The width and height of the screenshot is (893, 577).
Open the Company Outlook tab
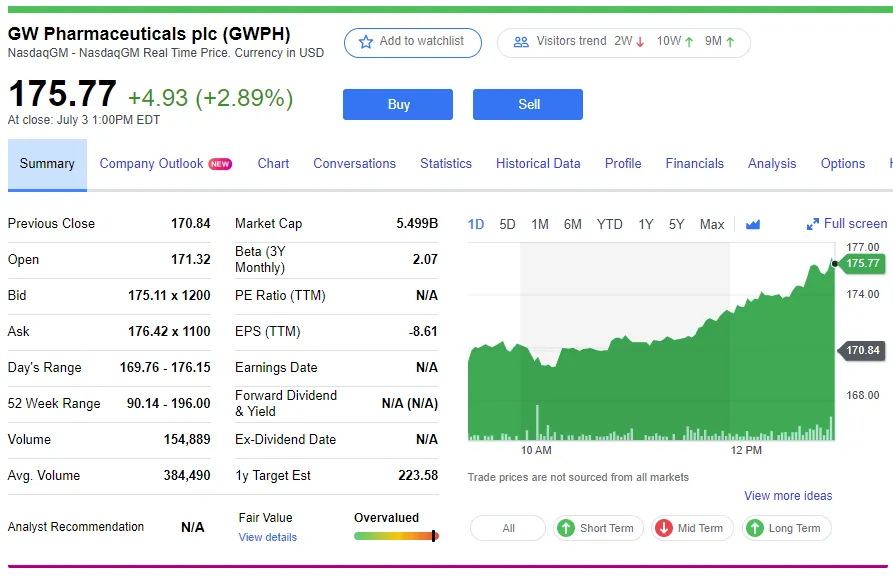tap(151, 163)
